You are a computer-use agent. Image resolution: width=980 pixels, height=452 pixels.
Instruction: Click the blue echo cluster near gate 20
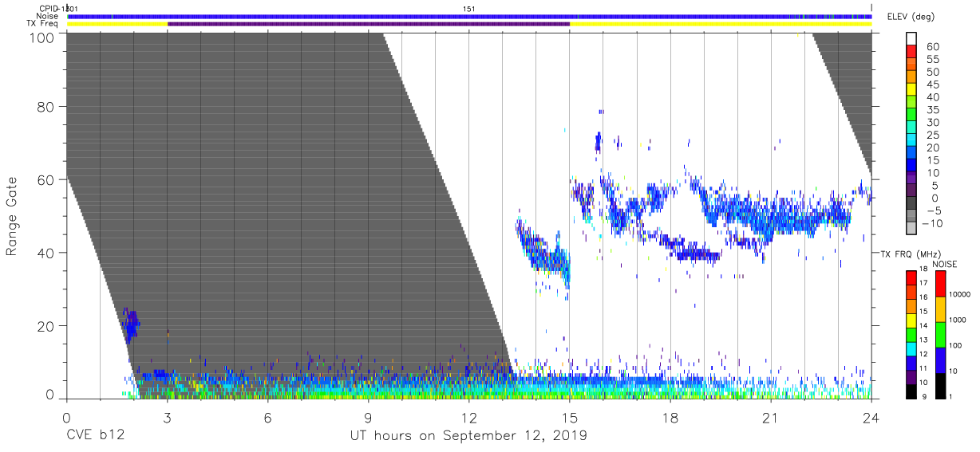click(131, 325)
